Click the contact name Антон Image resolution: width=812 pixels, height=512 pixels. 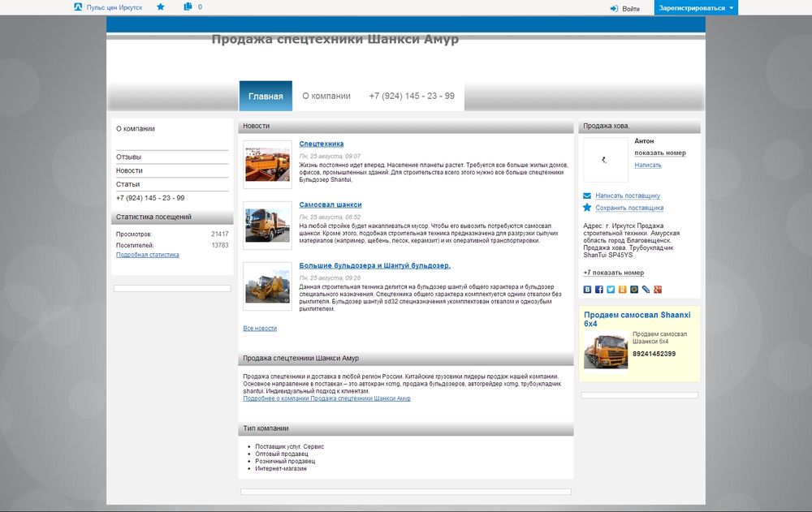[x=644, y=141]
